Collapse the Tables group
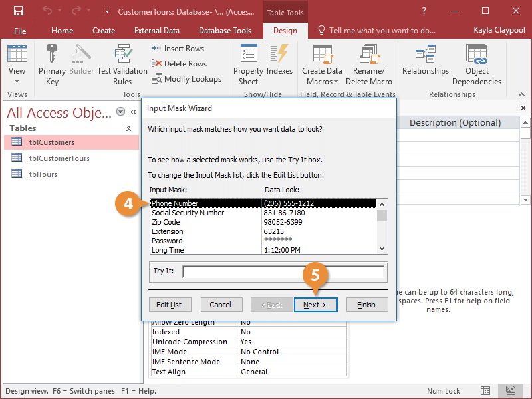532x399 pixels. pos(128,128)
